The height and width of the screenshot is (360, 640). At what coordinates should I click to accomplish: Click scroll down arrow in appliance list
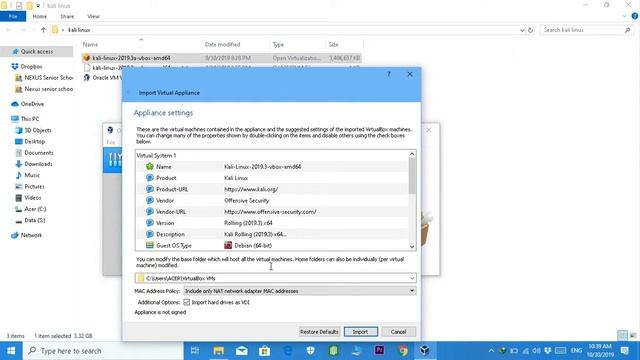pyautogui.click(x=412, y=247)
